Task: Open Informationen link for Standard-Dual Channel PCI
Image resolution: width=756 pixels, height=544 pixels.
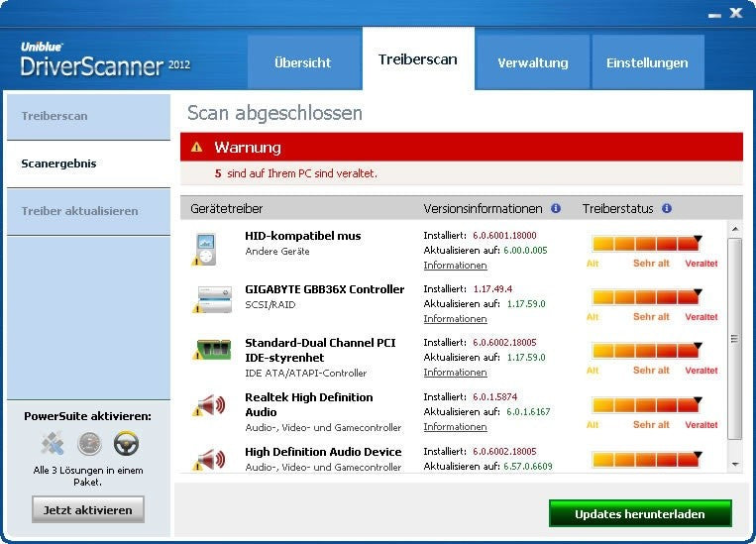Action: point(455,373)
